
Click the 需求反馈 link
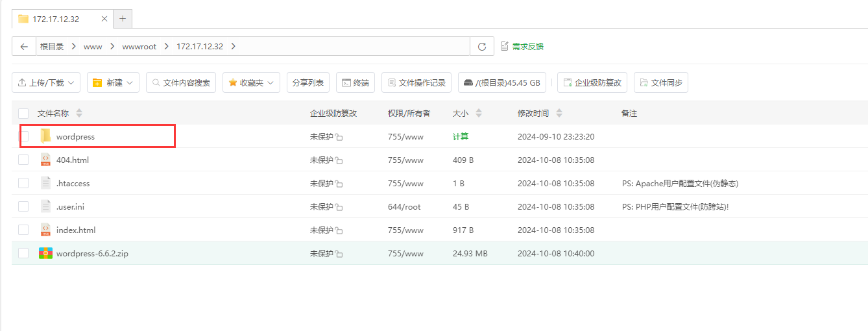tap(522, 46)
